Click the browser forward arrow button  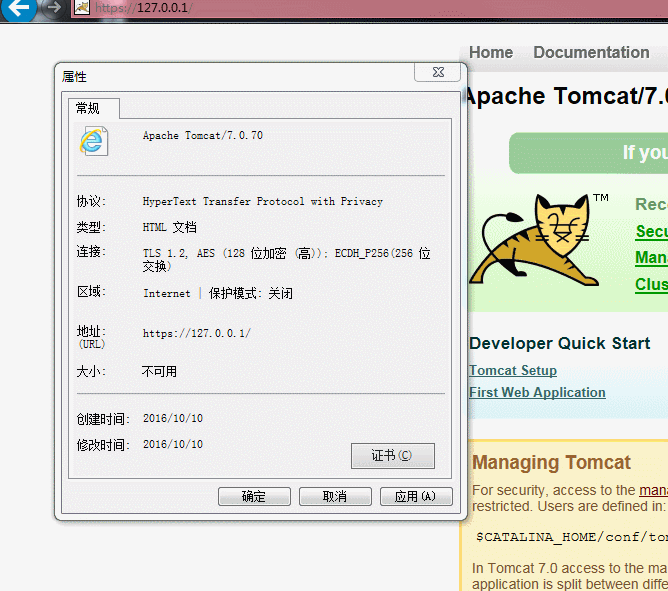point(53,8)
